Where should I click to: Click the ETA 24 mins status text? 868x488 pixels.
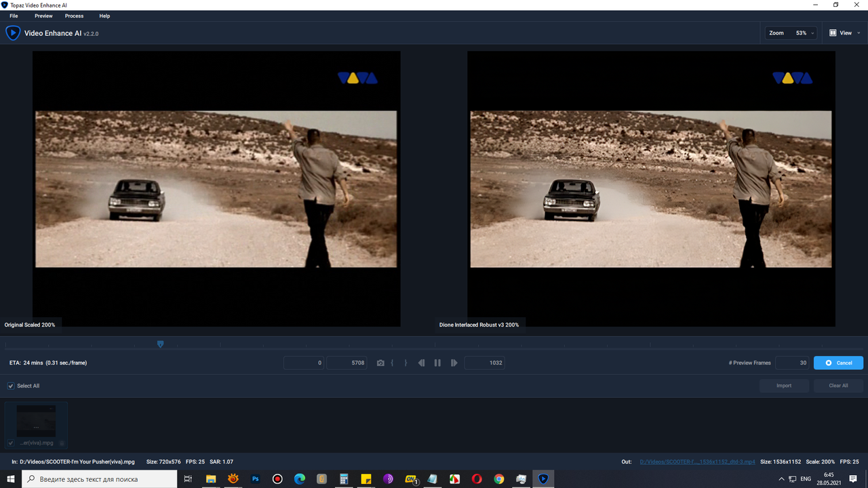[48, 363]
